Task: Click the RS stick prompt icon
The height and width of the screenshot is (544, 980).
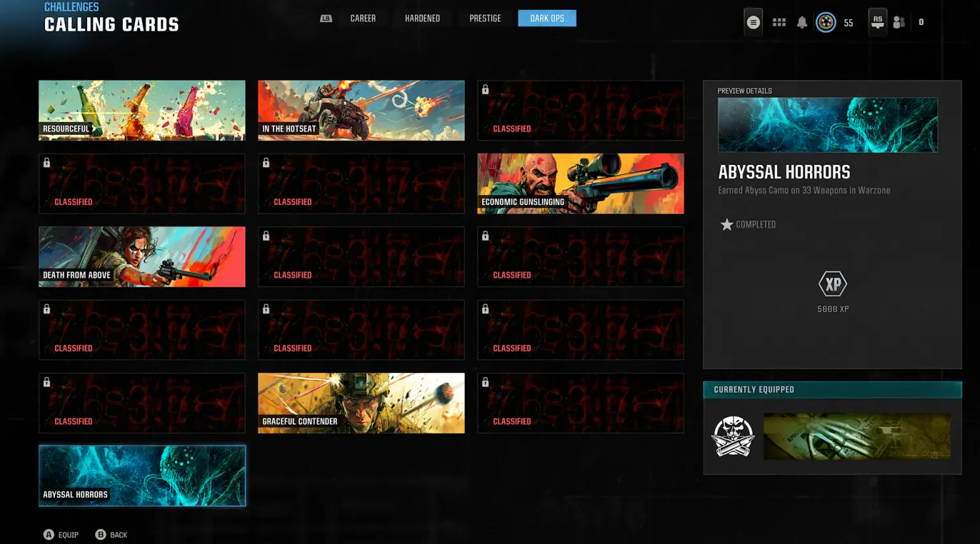Action: click(877, 22)
